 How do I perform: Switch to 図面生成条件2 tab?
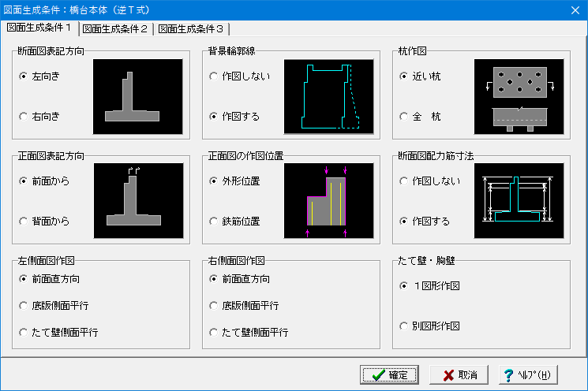tap(115, 29)
